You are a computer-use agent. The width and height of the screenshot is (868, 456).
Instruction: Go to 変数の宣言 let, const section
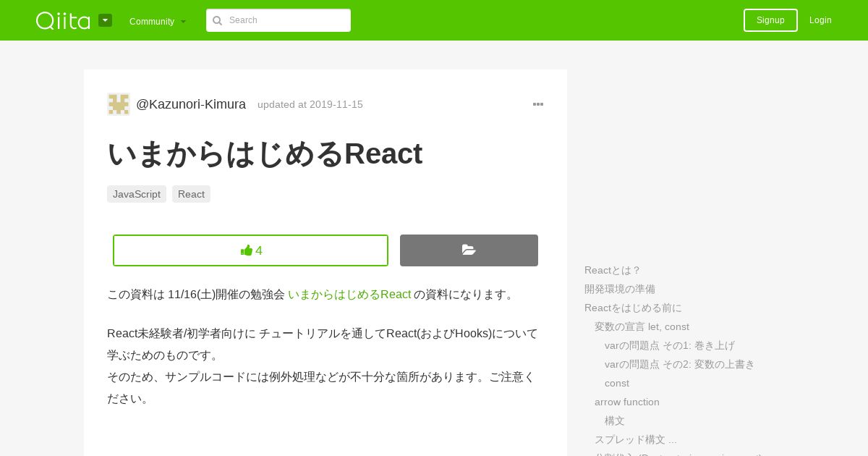642,326
